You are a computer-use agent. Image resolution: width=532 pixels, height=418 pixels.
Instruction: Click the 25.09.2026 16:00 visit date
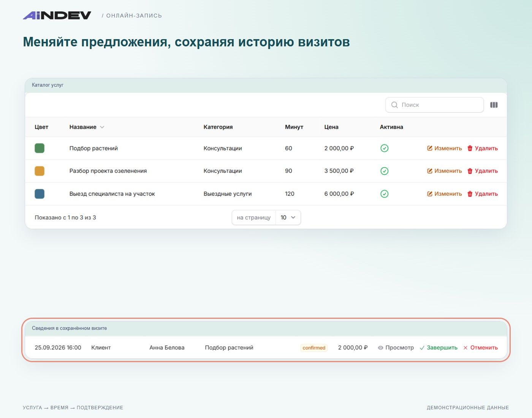[58, 348]
